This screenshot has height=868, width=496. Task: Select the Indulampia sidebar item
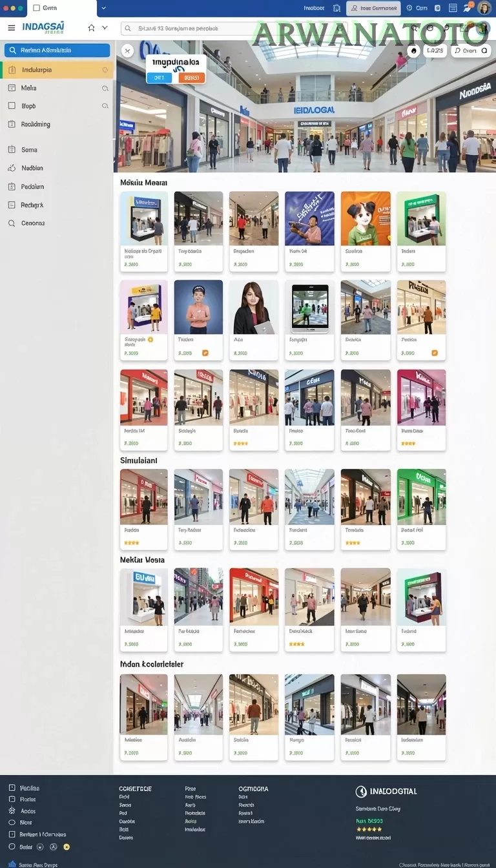pos(57,70)
